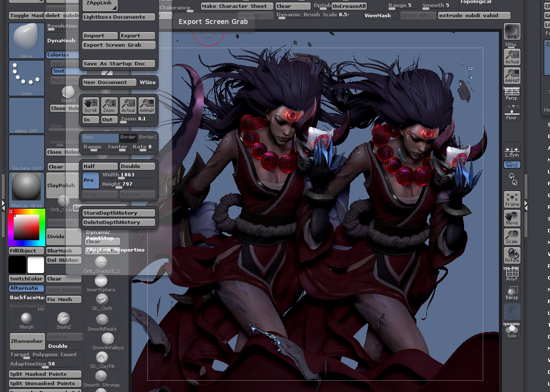The height and width of the screenshot is (392, 550).
Task: Click the Zoom icon in Document palette
Action: (x=109, y=106)
